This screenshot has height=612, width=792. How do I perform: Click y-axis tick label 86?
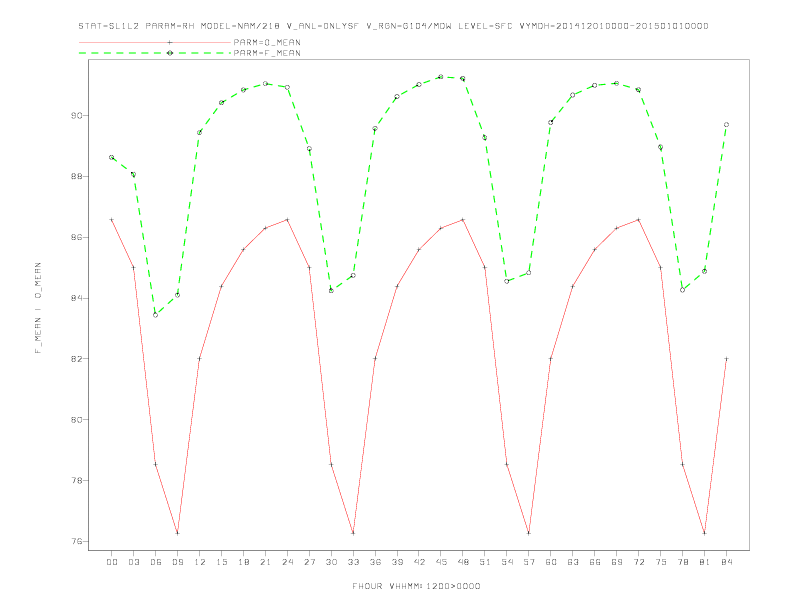(x=76, y=237)
